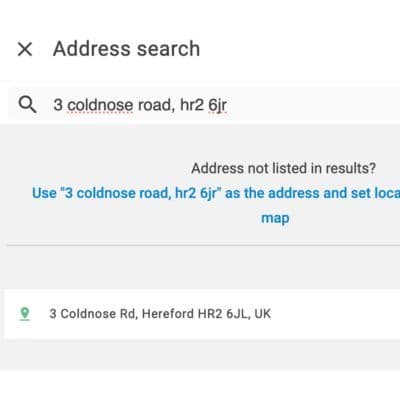This screenshot has width=400, height=400.
Task: Click empty space right of result text
Action: coord(333,314)
